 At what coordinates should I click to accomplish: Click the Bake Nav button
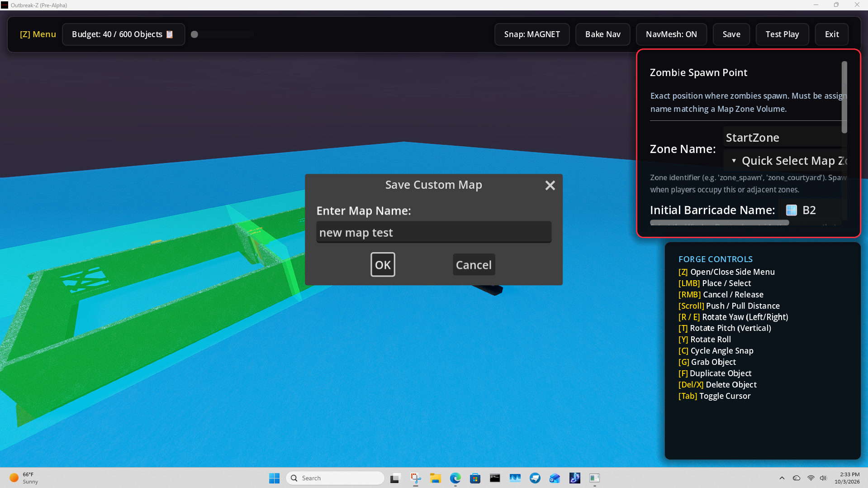(603, 34)
